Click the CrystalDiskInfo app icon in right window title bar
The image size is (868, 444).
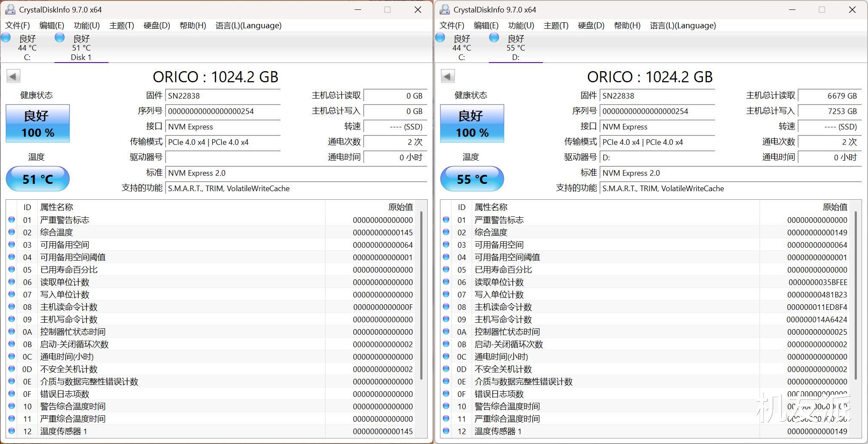click(445, 9)
